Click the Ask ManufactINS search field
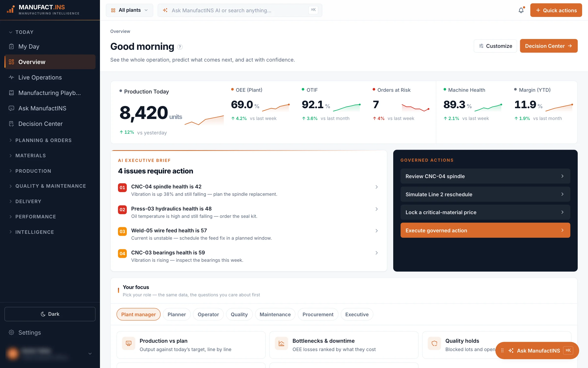Viewport: 588px width, 368px height. 240,10
